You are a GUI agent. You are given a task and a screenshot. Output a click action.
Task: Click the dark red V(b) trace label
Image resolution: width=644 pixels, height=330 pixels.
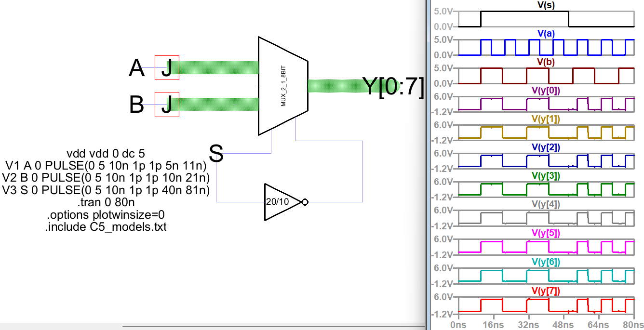tap(546, 62)
